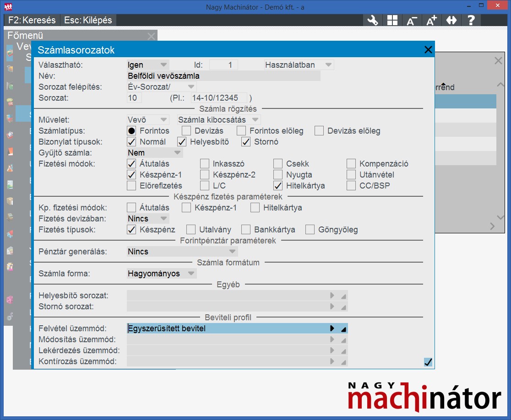Click the corner triangle in Módosítás üzemmód row
The width and height of the screenshot is (511, 420).
(343, 340)
